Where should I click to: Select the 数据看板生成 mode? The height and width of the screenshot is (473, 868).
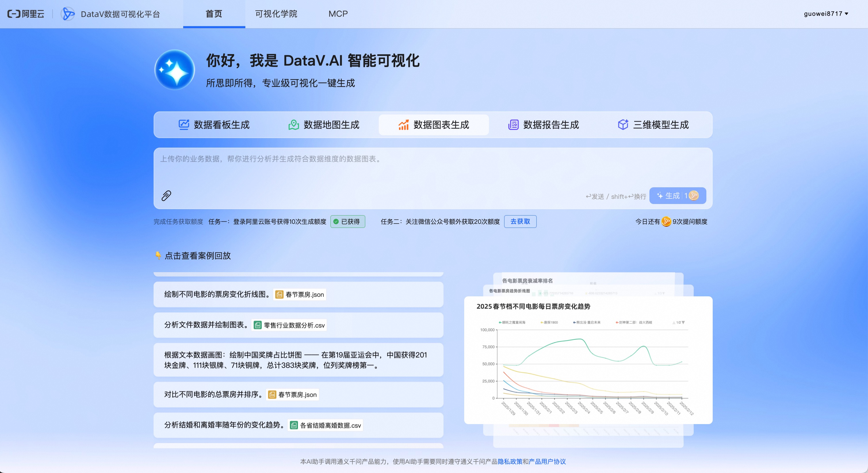214,125
